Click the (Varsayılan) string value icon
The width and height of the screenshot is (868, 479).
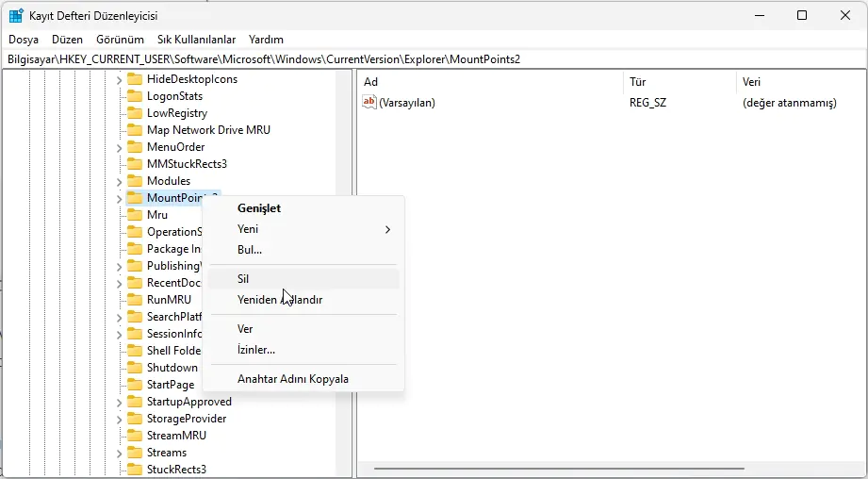click(369, 102)
